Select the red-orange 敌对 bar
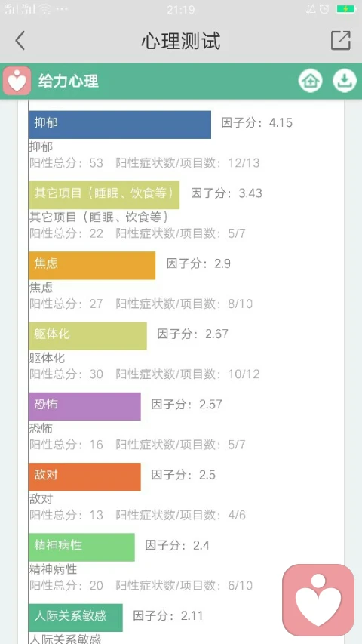 [x=84, y=477]
